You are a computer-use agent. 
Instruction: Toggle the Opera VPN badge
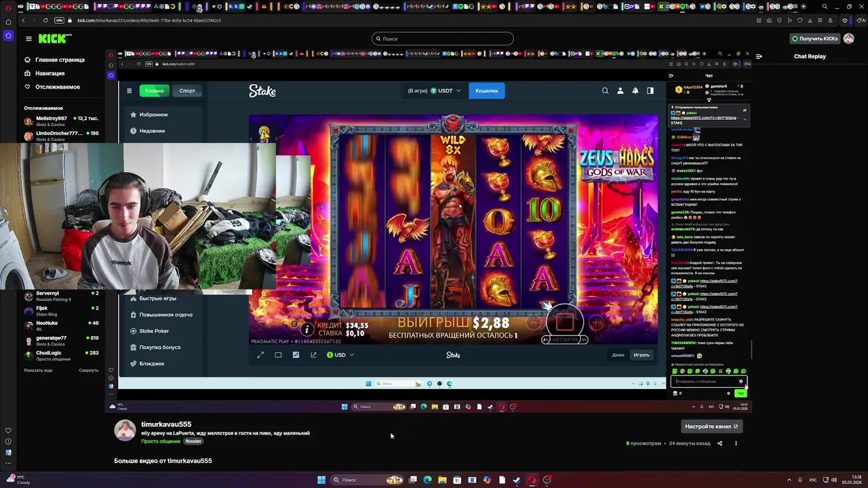pos(60,20)
